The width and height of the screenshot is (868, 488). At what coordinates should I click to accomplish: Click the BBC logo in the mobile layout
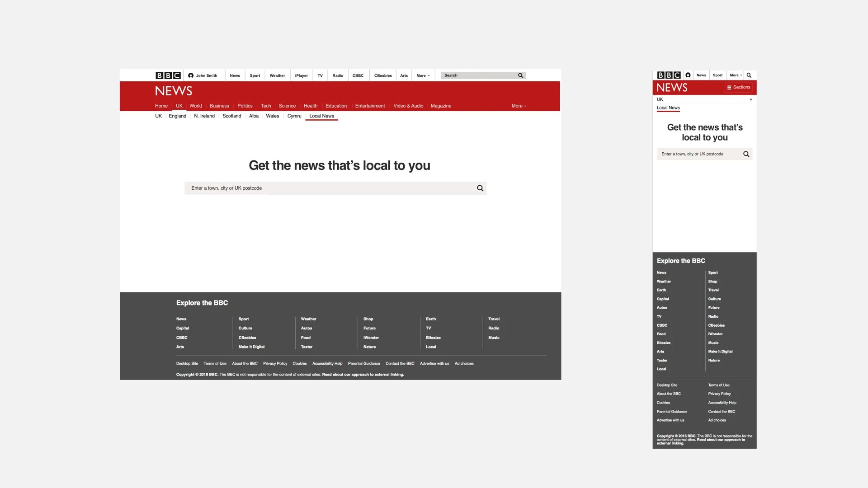[x=669, y=75]
